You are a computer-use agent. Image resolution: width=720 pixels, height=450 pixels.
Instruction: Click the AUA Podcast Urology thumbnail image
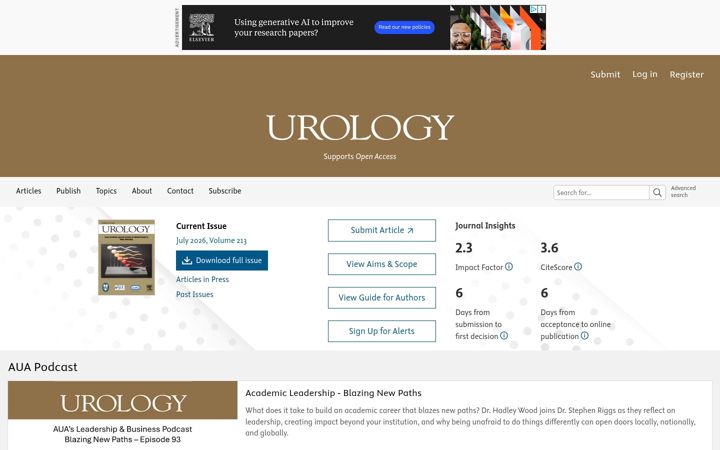pos(123,415)
